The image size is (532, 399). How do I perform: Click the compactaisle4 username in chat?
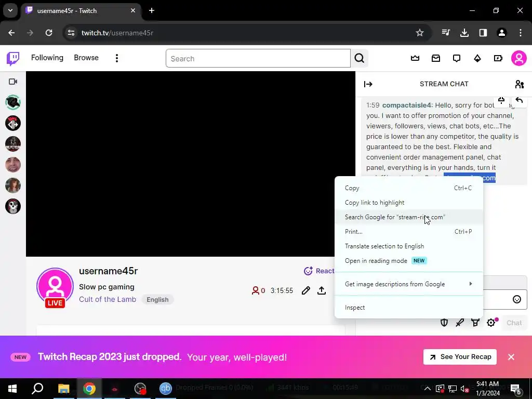pyautogui.click(x=406, y=105)
